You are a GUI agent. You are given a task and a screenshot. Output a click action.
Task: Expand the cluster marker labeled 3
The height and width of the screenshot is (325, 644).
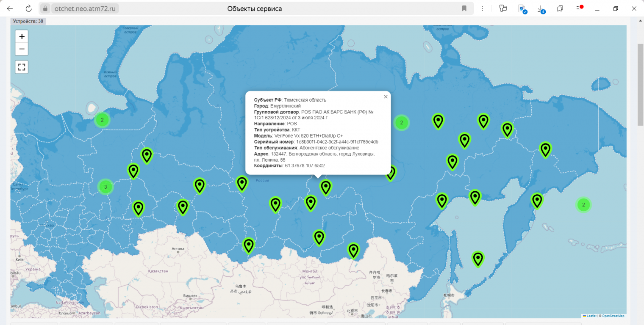pyautogui.click(x=105, y=187)
